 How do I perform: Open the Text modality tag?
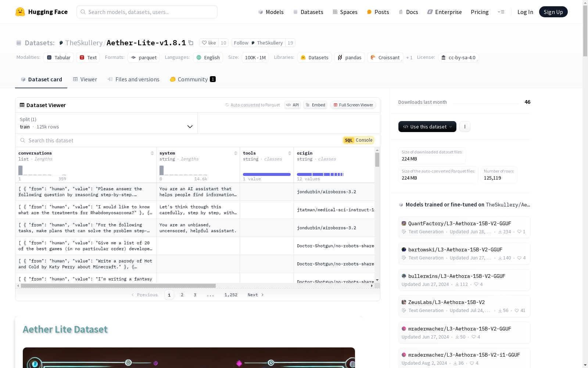point(88,57)
